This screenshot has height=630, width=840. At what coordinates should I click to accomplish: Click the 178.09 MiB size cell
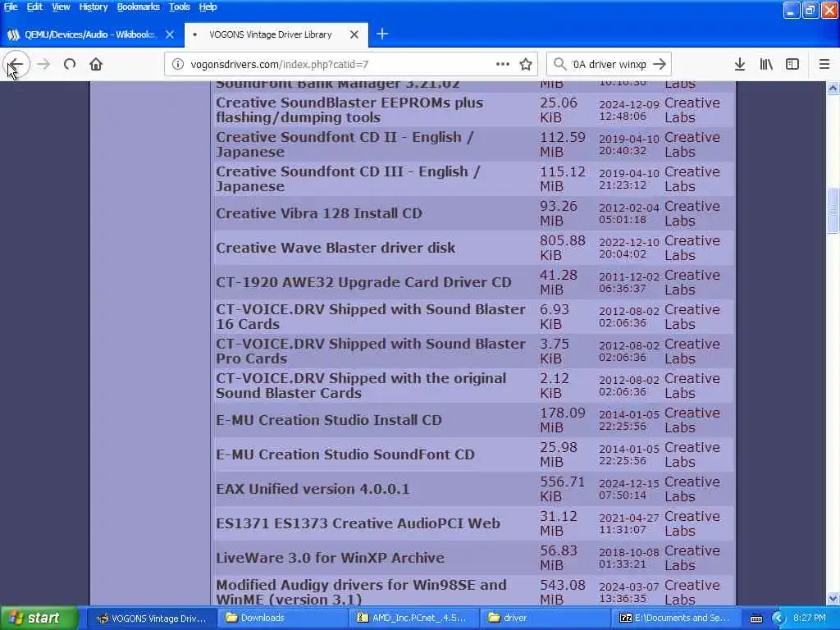[563, 420]
